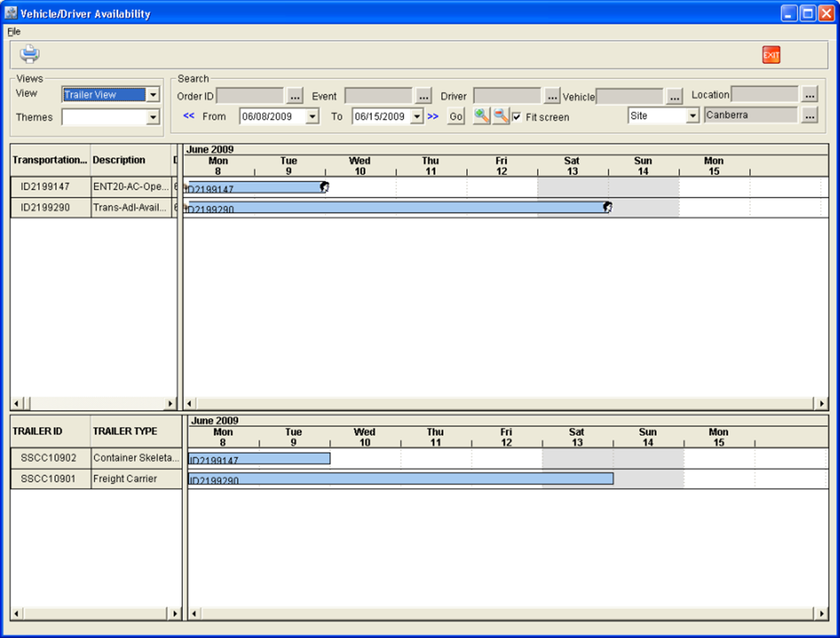
Task: Select the ID2199290 bar in the trailer Gantt
Action: pos(401,479)
